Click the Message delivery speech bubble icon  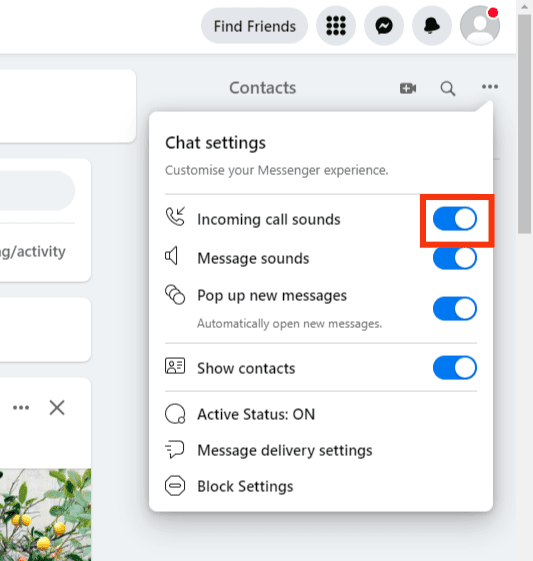[x=175, y=449]
